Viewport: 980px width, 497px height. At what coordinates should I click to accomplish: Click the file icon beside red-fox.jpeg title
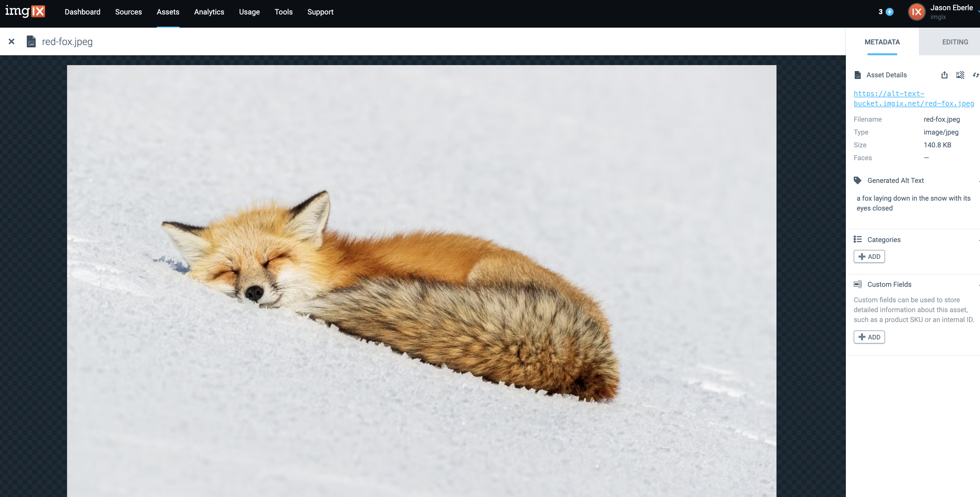pos(31,41)
